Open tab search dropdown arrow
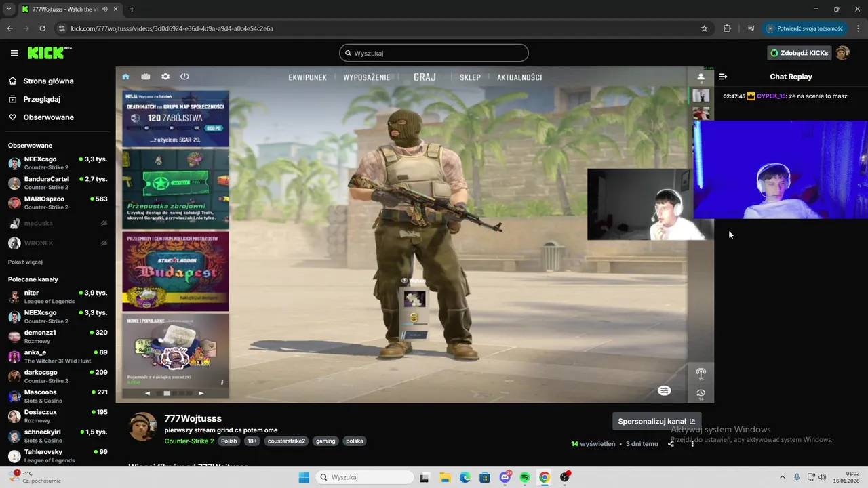This screenshot has width=868, height=488. pyautogui.click(x=9, y=9)
